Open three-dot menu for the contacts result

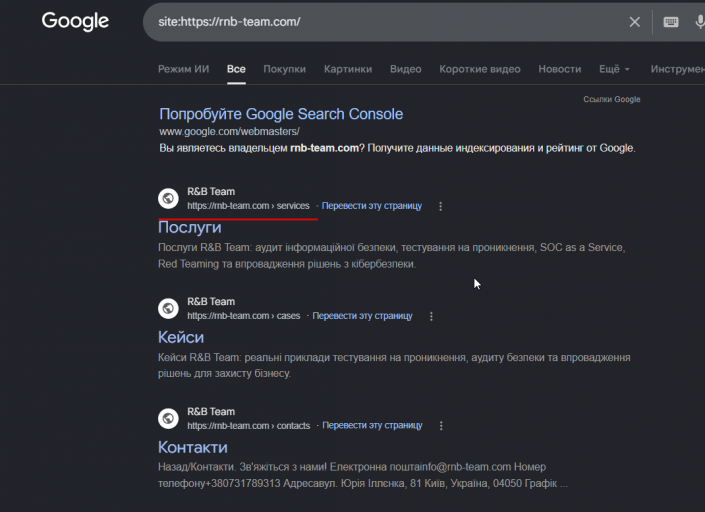[x=441, y=426]
